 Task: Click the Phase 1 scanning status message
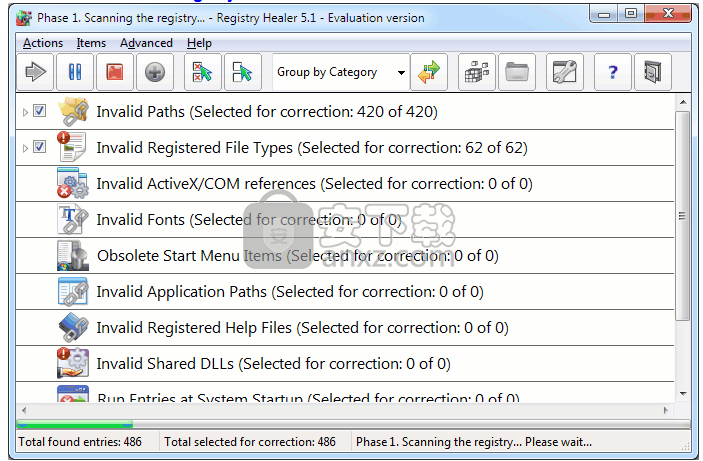click(x=473, y=442)
